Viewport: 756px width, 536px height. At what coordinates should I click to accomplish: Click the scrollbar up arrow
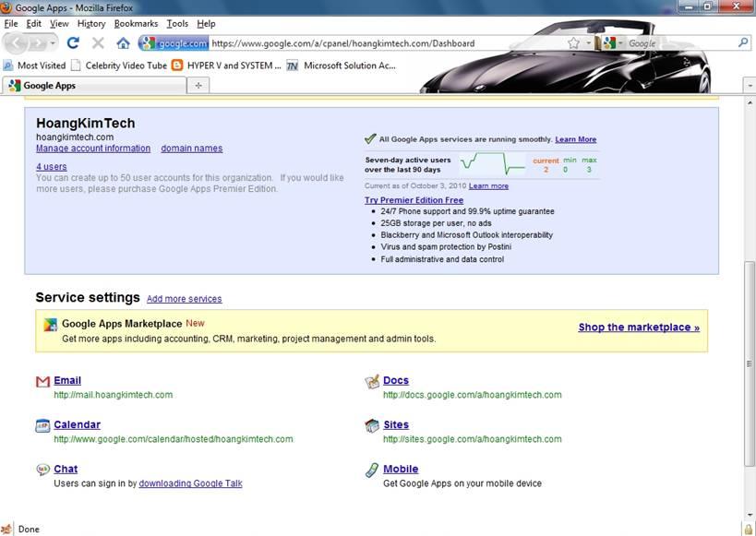point(750,102)
